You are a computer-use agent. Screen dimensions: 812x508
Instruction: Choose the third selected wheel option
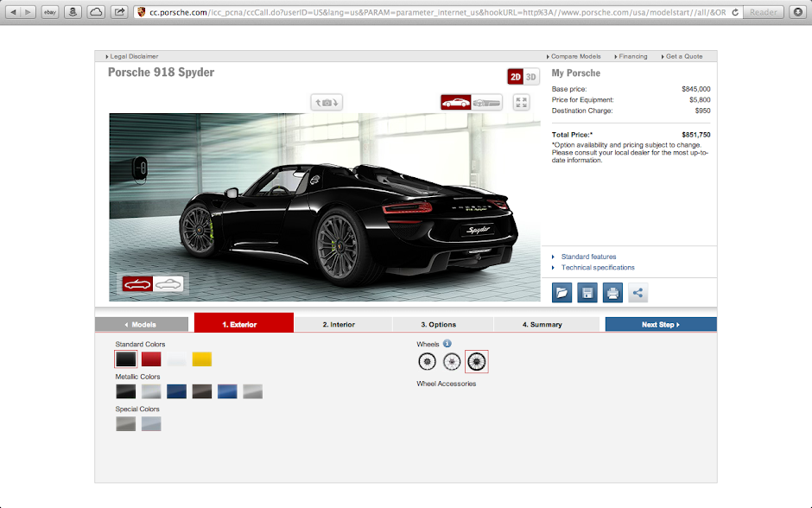point(477,361)
